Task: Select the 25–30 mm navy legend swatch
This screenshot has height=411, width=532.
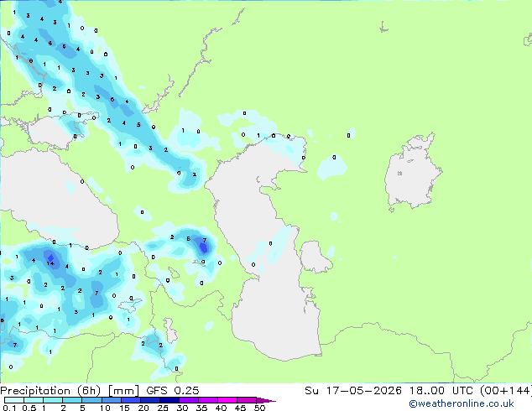Action: [169, 400]
